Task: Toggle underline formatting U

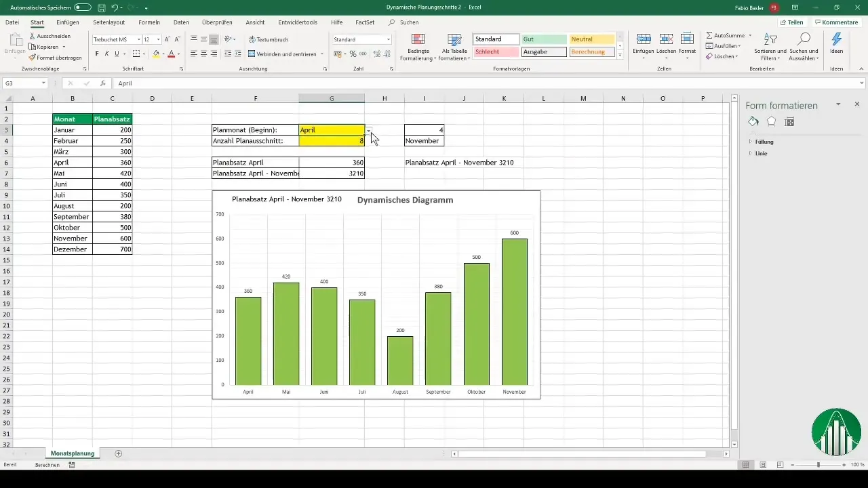Action: (x=116, y=54)
